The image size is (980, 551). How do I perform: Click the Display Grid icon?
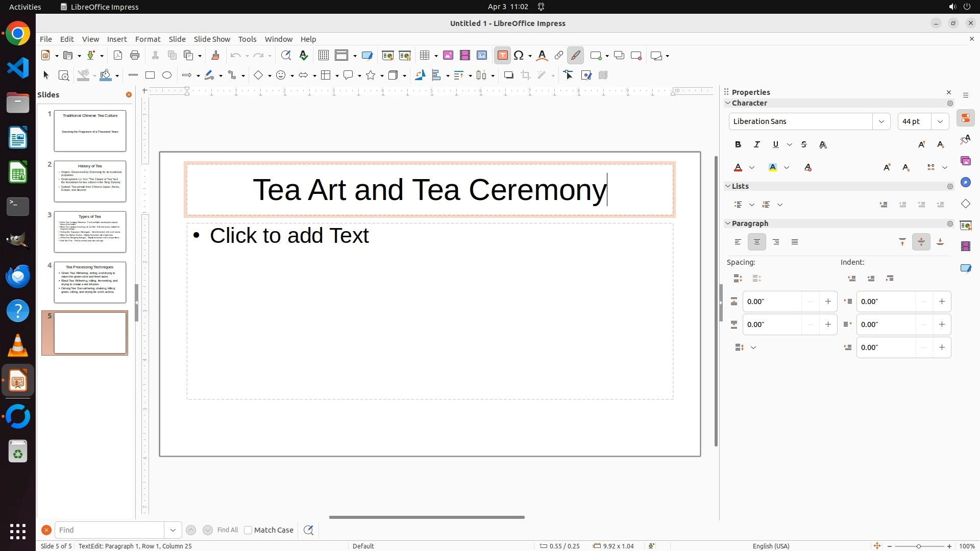tap(323, 56)
